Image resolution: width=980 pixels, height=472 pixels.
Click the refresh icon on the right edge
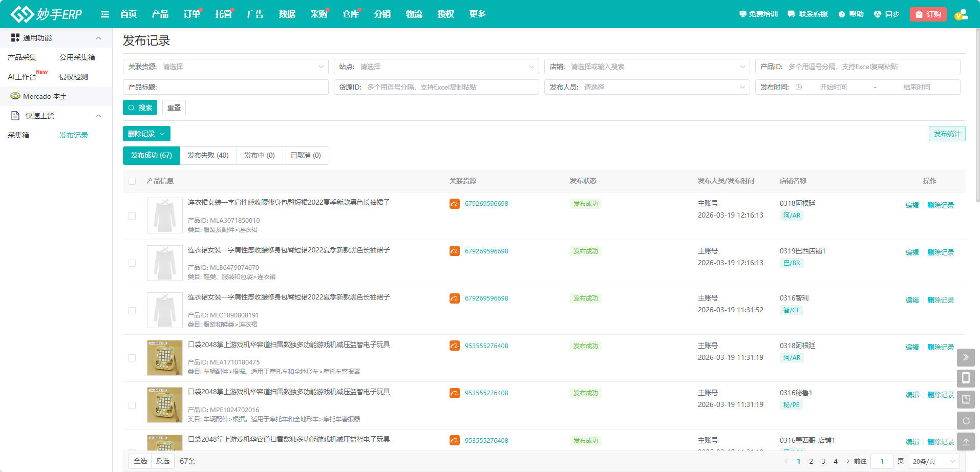pyautogui.click(x=966, y=420)
